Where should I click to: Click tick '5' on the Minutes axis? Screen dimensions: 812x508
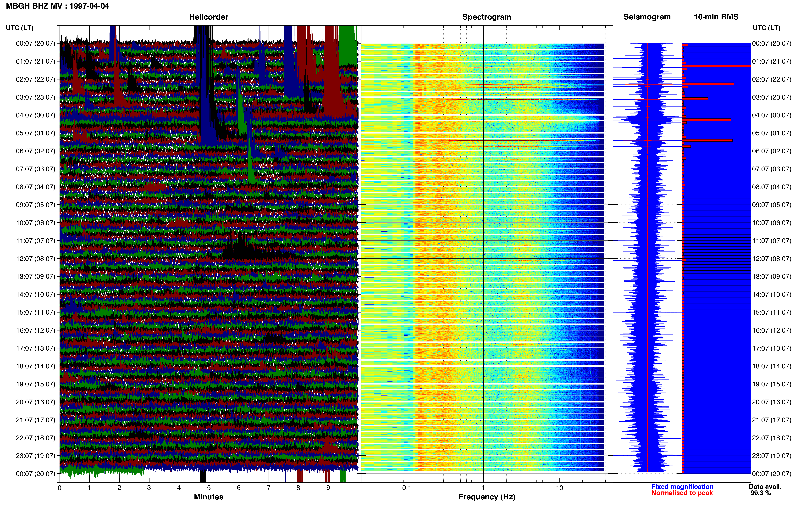pyautogui.click(x=209, y=488)
